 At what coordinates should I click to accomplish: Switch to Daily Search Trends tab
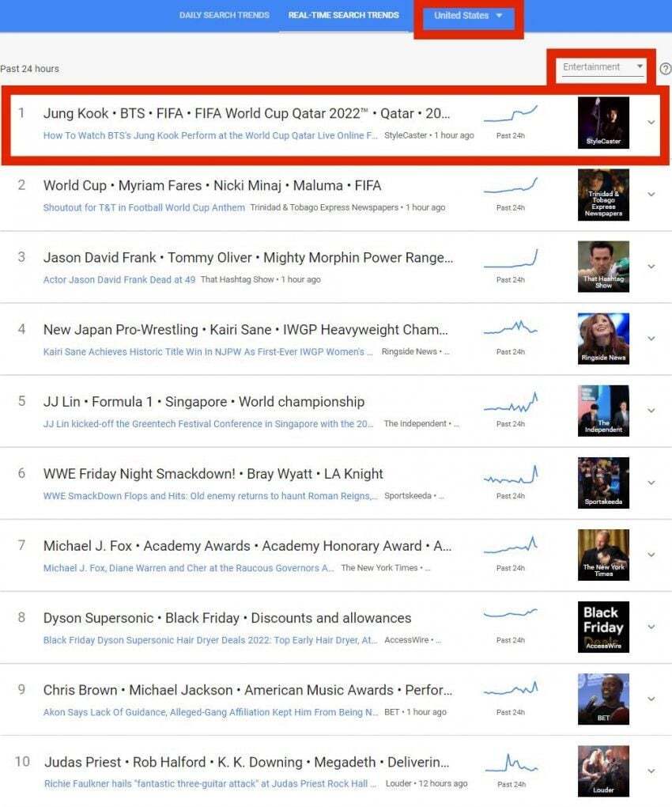tap(225, 16)
